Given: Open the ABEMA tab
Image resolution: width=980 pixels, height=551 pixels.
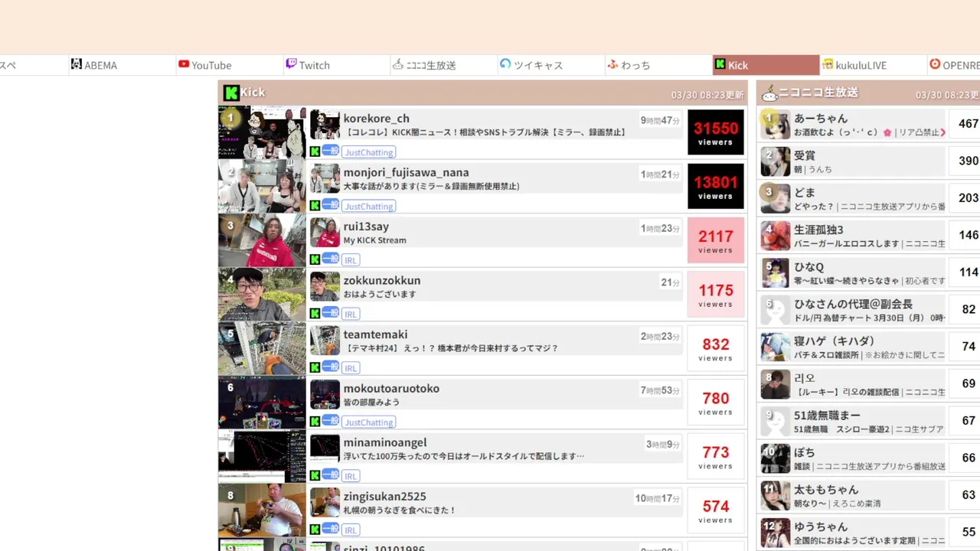Looking at the screenshot, I should pyautogui.click(x=122, y=65).
